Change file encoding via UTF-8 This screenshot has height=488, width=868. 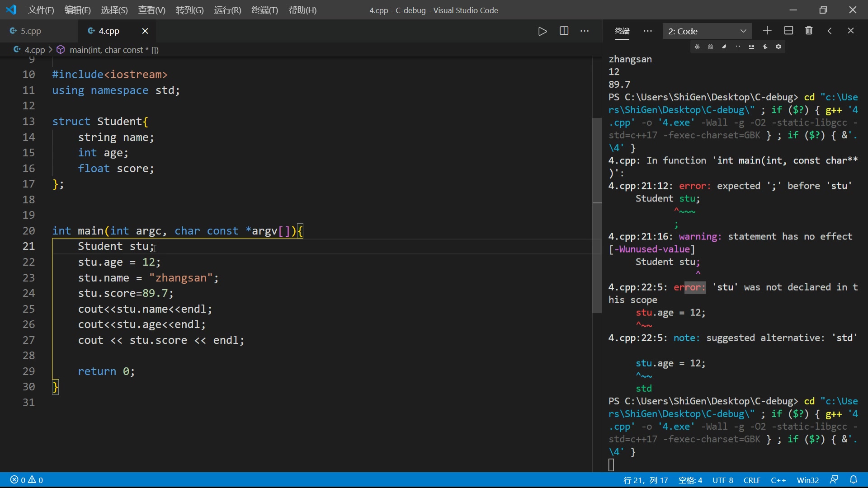click(723, 480)
